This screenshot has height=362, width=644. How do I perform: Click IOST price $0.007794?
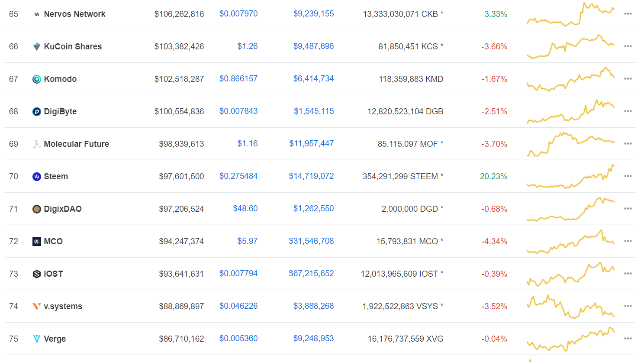[x=238, y=273]
